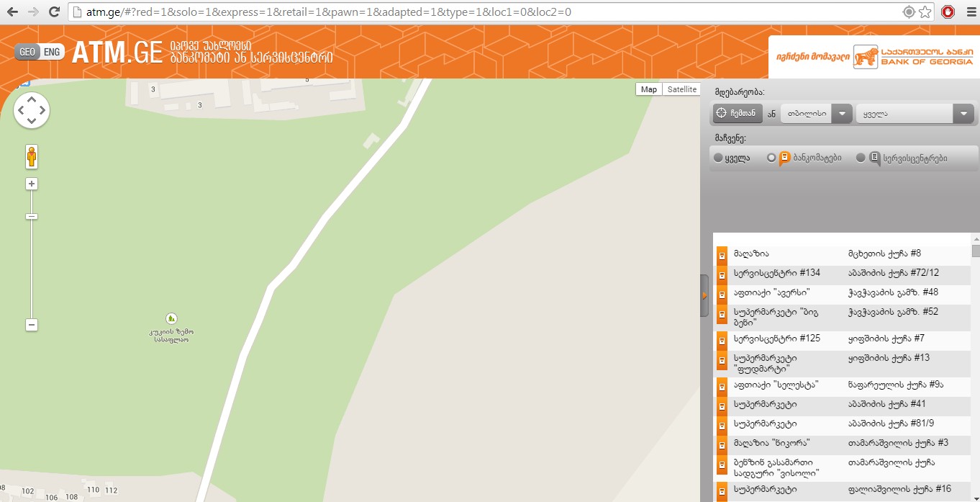The width and height of the screenshot is (980, 502).
Task: Click the Street View pegman icon
Action: coord(32,156)
